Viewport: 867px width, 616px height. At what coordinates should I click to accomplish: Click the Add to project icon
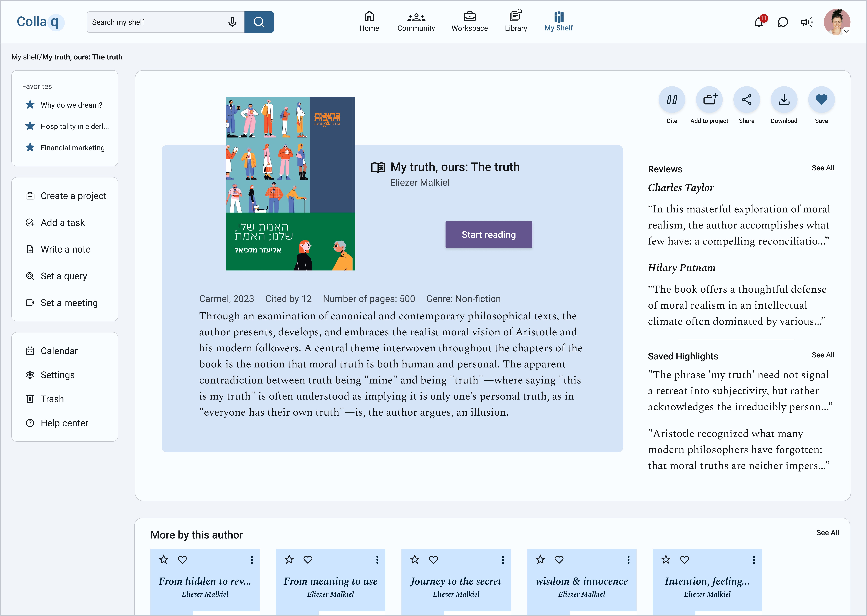pos(709,100)
